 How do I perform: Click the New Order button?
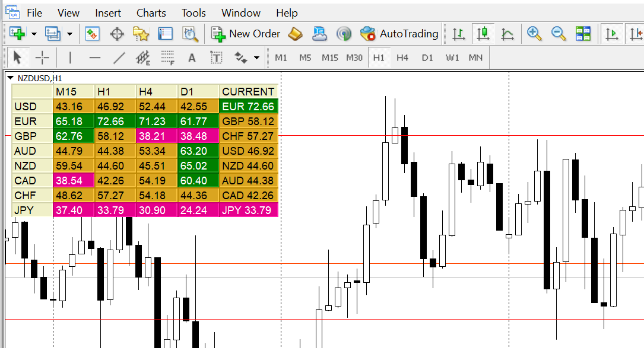coord(246,34)
